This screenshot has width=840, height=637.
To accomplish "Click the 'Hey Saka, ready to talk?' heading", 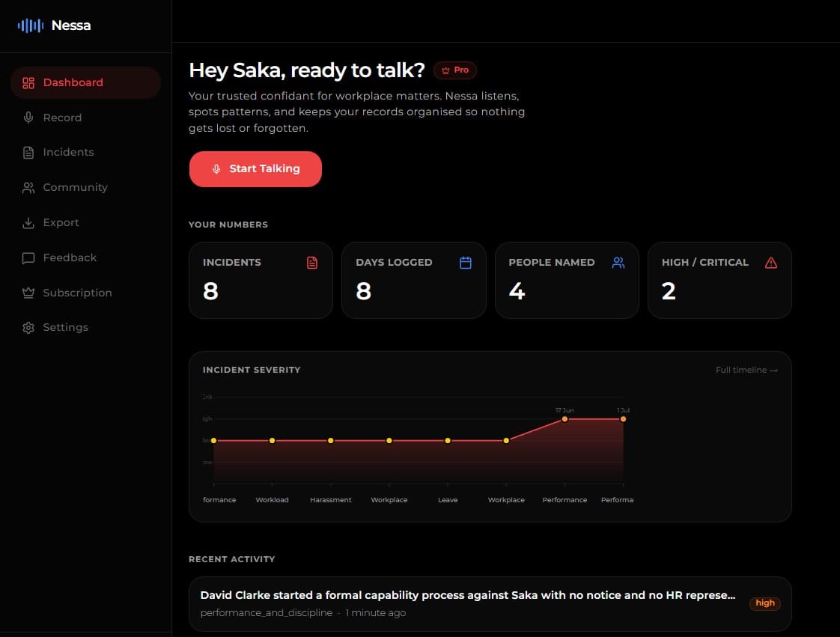I will tap(306, 70).
